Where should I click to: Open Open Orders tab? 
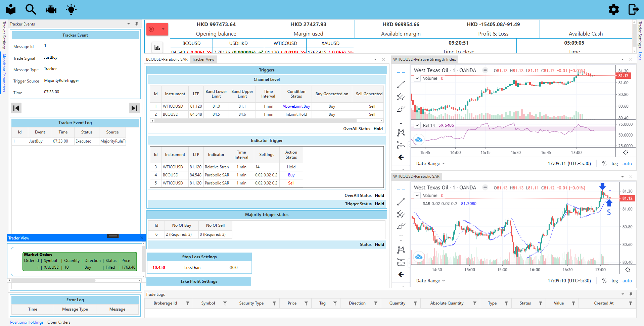(59, 322)
